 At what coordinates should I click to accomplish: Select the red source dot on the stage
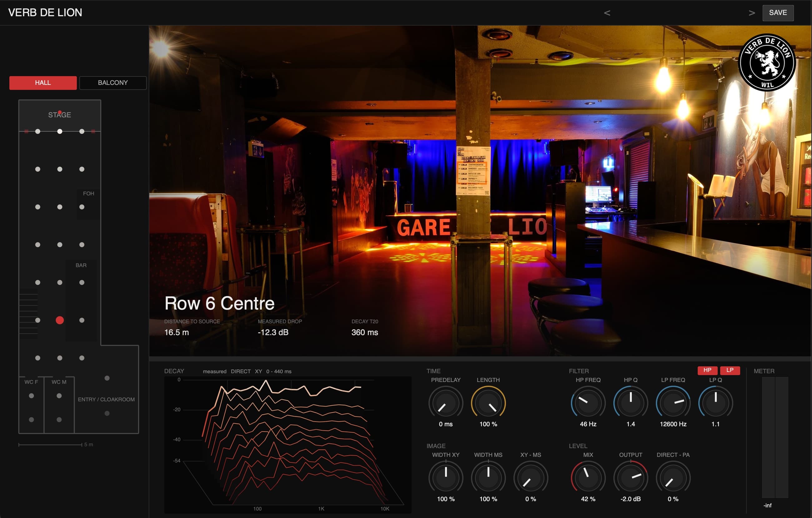coord(60,112)
